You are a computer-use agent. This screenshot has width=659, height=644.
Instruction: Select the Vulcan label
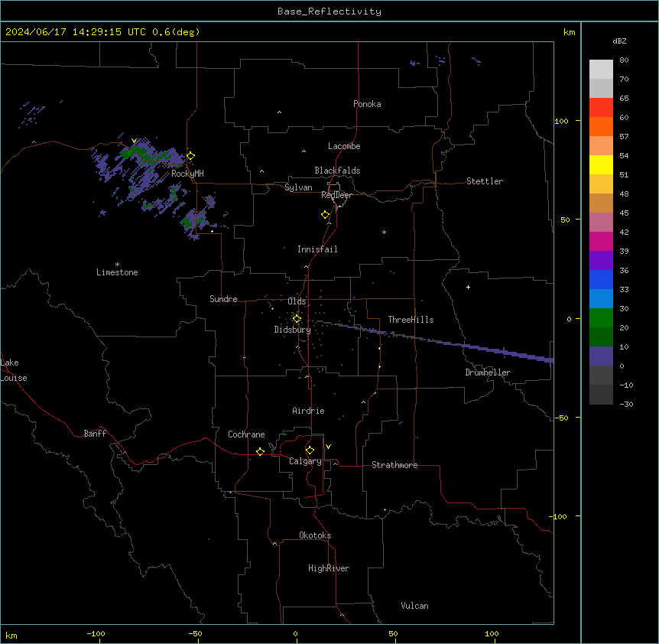click(x=415, y=606)
